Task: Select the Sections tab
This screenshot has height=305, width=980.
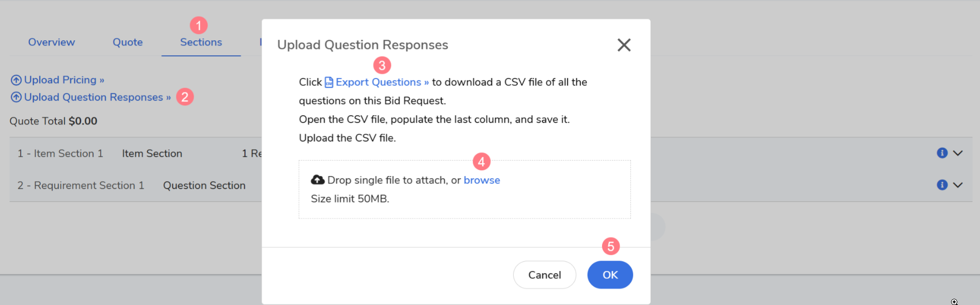Action: click(x=201, y=42)
